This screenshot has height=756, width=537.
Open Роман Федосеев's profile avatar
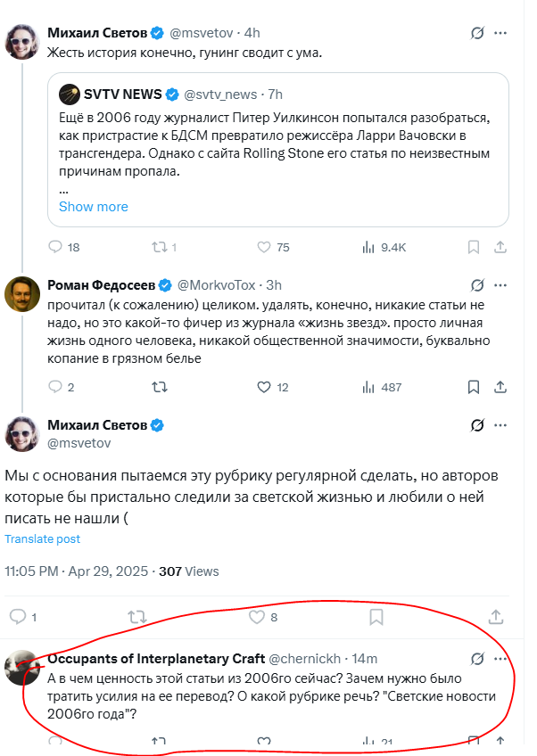pyautogui.click(x=21, y=294)
